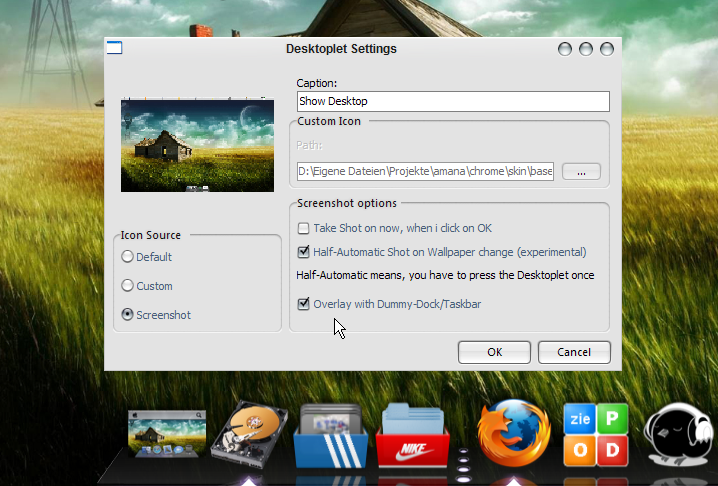
Task: Enable Take Shot on now checkbox
Action: [x=304, y=228]
